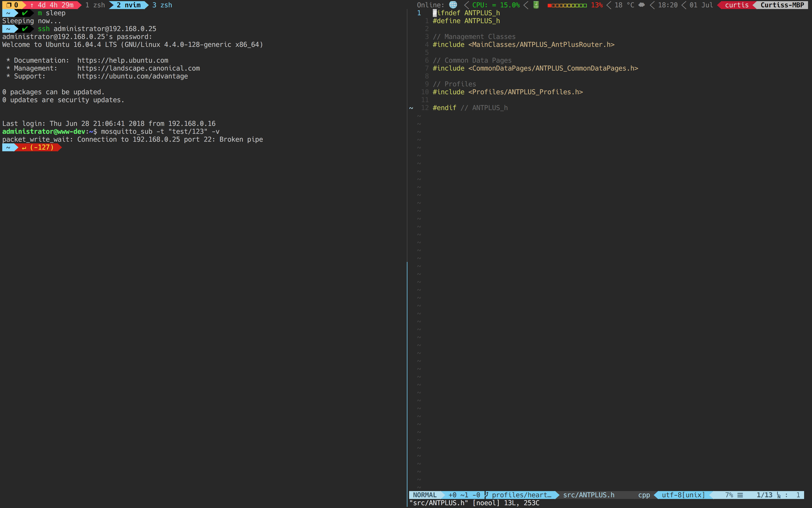812x508 pixels.
Task: Click the git change sign beside line 12
Action: 411,108
